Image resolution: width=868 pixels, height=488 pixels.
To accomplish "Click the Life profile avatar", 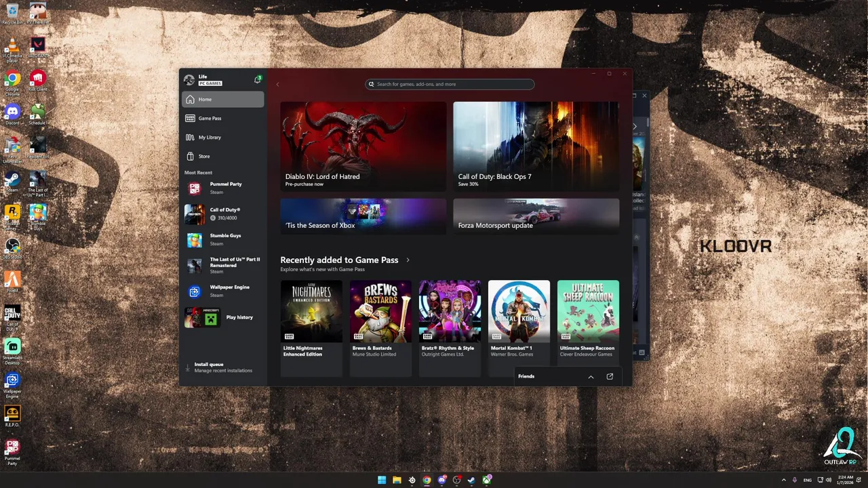I will (x=189, y=80).
